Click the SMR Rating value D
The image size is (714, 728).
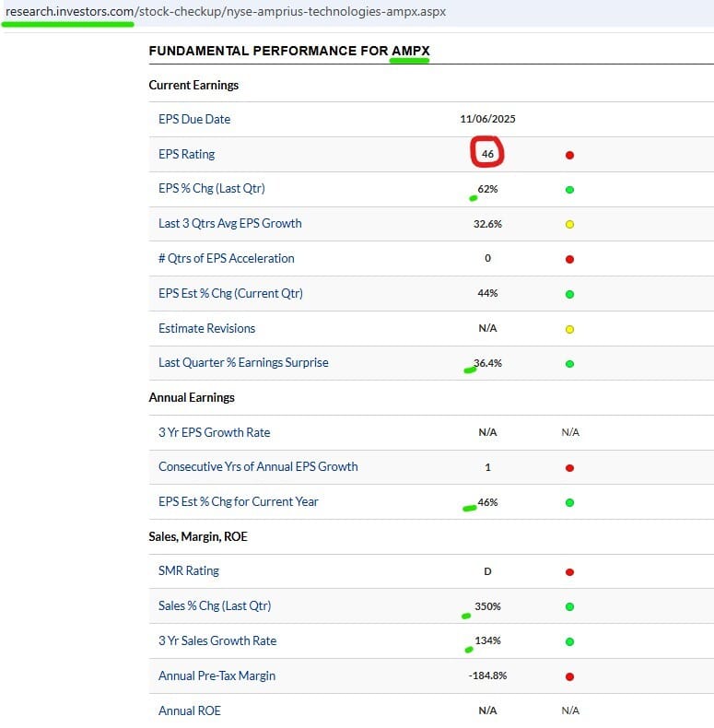487,571
